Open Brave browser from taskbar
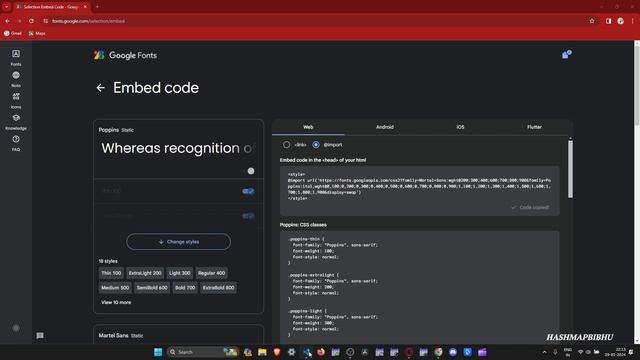Image resolution: width=640 pixels, height=360 pixels. click(277, 352)
